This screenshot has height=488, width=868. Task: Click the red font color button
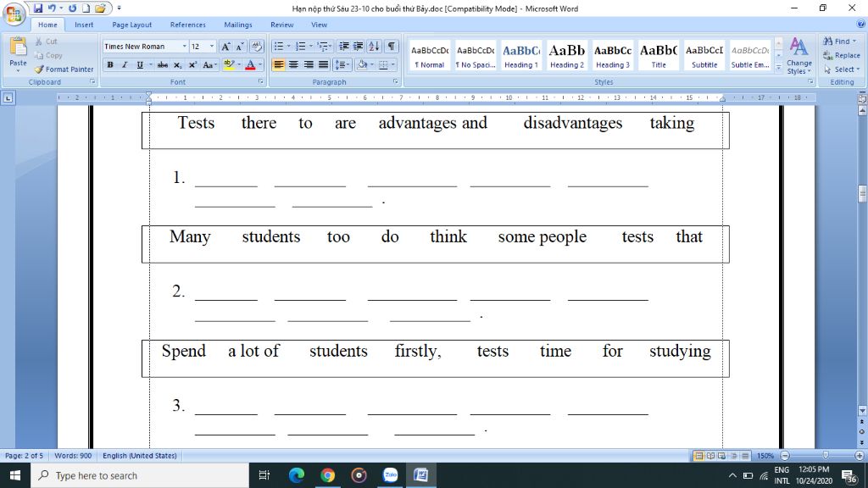coord(250,64)
